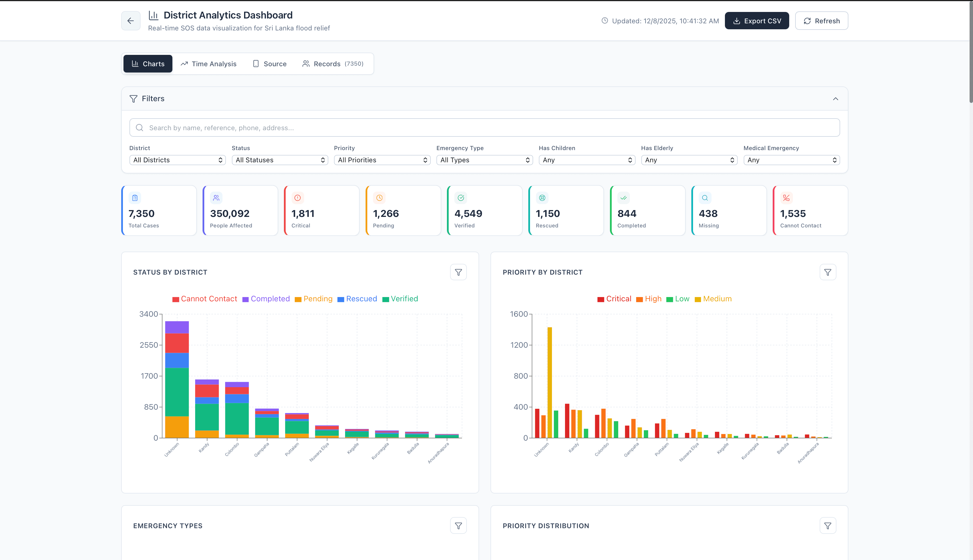This screenshot has width=973, height=560.
Task: Toggle Verified legend series visibility
Action: 404,299
